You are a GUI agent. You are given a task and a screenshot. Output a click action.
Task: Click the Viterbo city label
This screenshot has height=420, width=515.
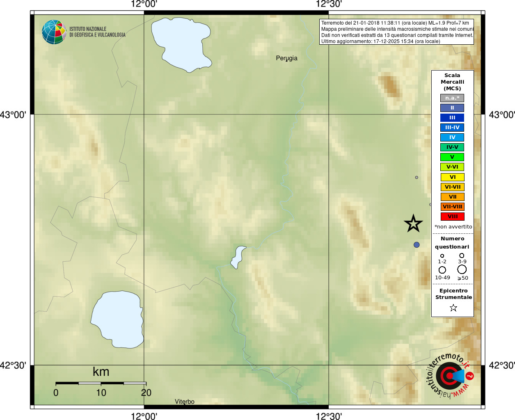coord(185,402)
